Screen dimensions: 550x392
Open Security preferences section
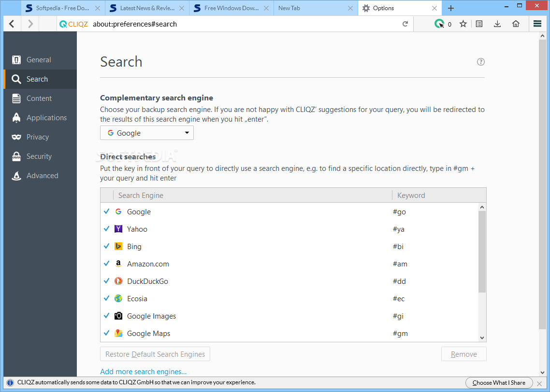pos(40,156)
